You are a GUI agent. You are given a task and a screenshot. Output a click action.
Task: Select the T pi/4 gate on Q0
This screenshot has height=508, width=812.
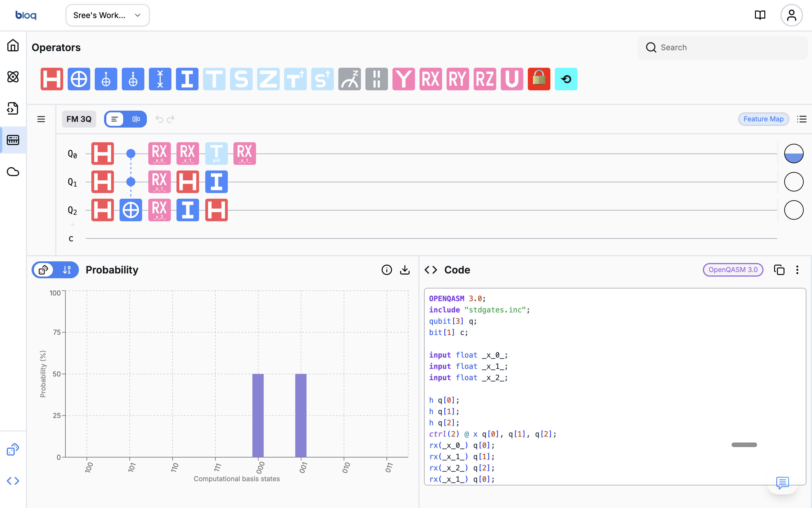pyautogui.click(x=217, y=154)
